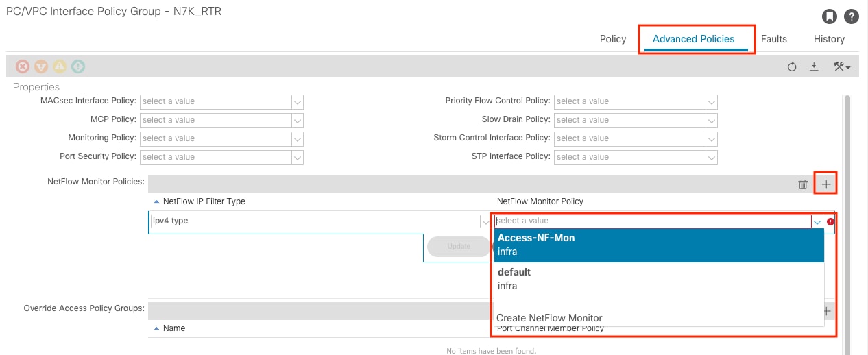868x355 pixels.
Task: Click the critical fault filter icon
Action: 23,66
